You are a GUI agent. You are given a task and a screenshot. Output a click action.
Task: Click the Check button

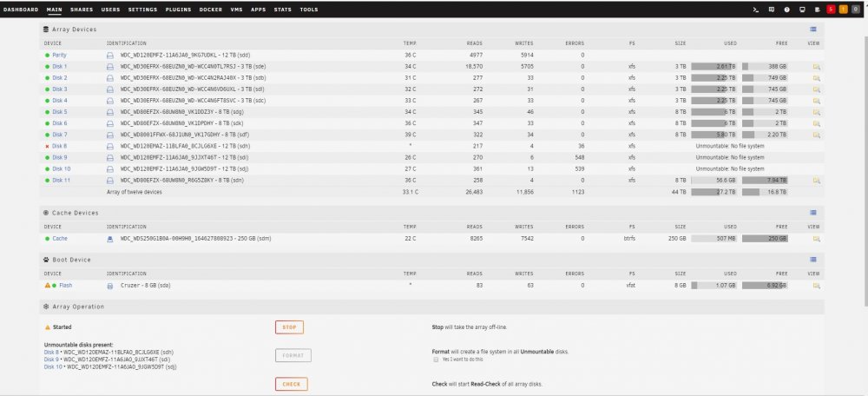(291, 384)
